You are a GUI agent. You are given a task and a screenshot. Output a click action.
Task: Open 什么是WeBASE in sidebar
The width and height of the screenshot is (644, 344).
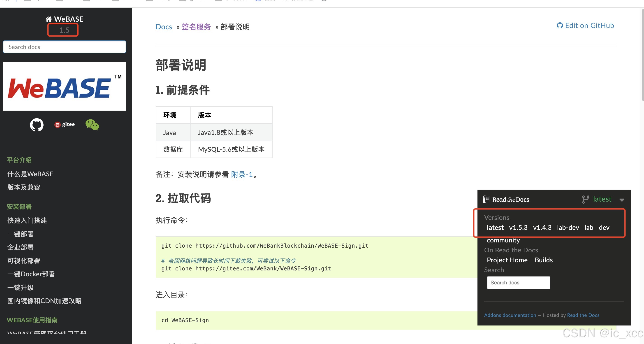tap(30, 174)
